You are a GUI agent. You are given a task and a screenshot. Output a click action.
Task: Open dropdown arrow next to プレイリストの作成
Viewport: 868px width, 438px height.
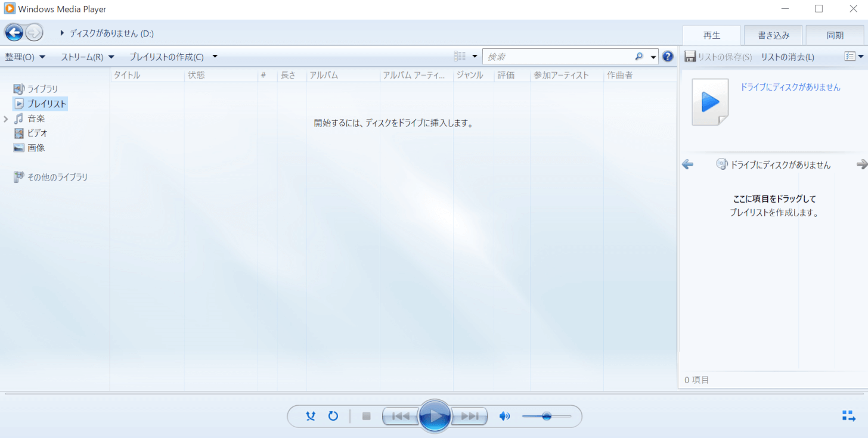[x=215, y=57]
